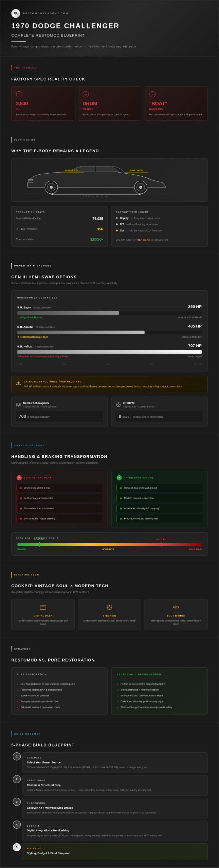Click "Budget-friendly swap" label

[30, 317]
